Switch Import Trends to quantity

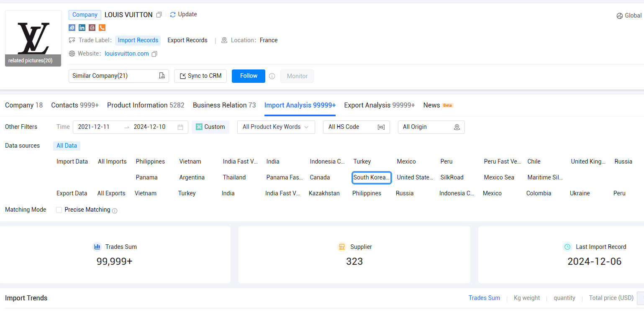pyautogui.click(x=564, y=298)
